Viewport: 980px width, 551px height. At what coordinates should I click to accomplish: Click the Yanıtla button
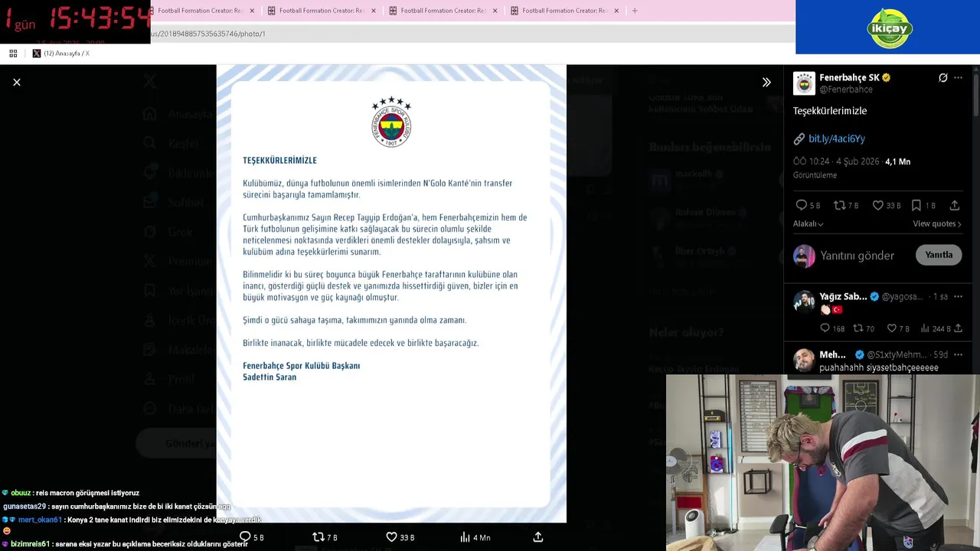(x=939, y=255)
